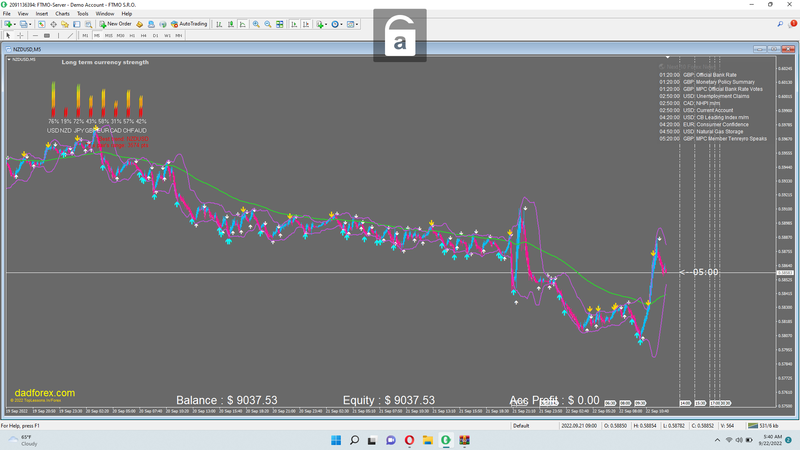Click the New Order button
This screenshot has height=450, width=800.
click(115, 24)
